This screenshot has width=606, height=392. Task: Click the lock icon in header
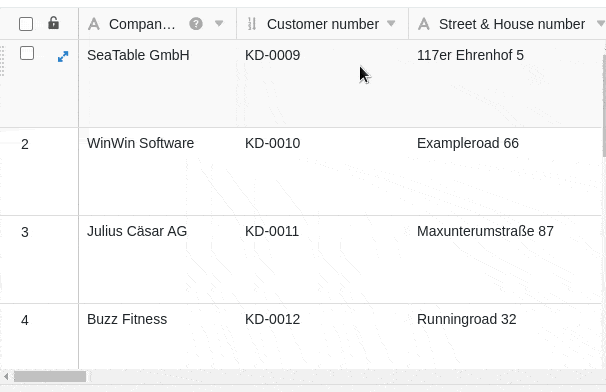click(53, 23)
